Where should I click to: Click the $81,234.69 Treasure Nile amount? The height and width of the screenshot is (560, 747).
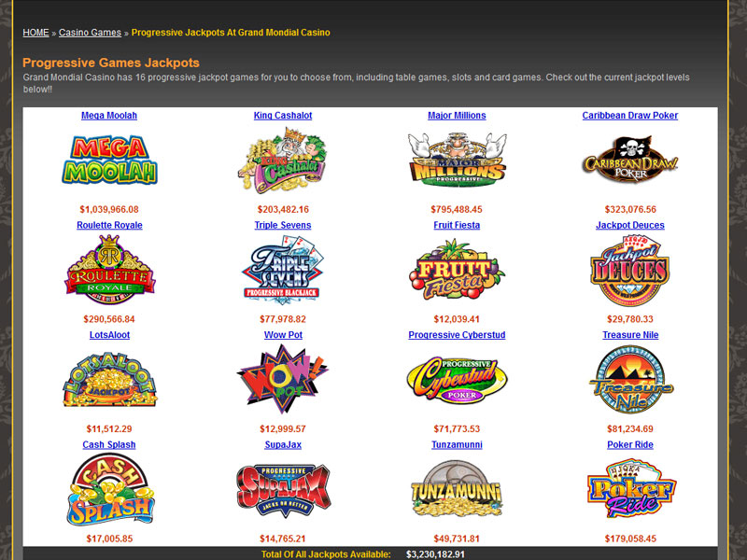630,428
